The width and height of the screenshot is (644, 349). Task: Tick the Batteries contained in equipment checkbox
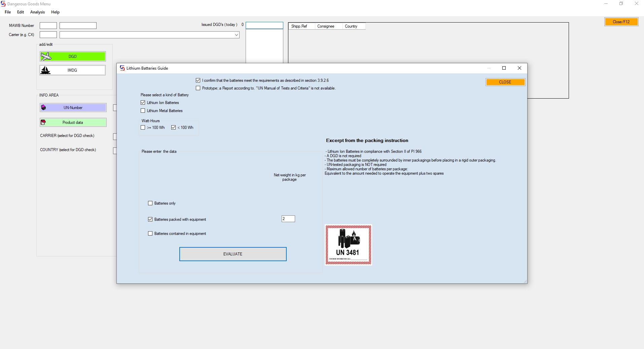150,234
